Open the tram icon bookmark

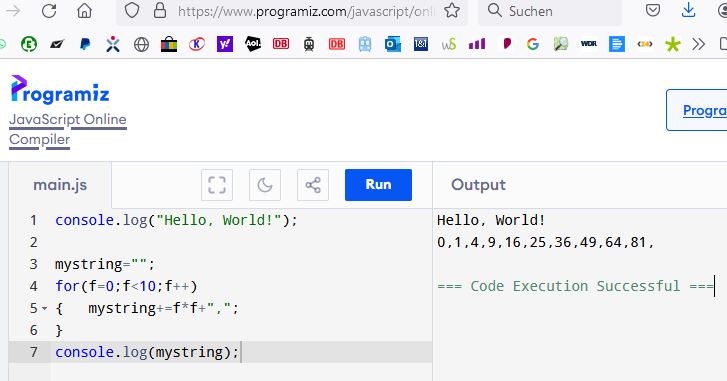309,44
